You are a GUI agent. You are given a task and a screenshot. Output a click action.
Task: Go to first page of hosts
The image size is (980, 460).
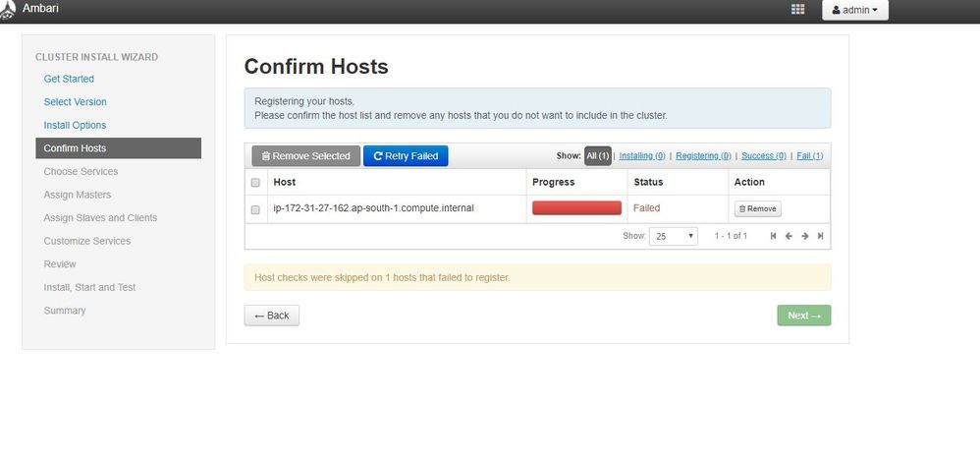point(773,236)
